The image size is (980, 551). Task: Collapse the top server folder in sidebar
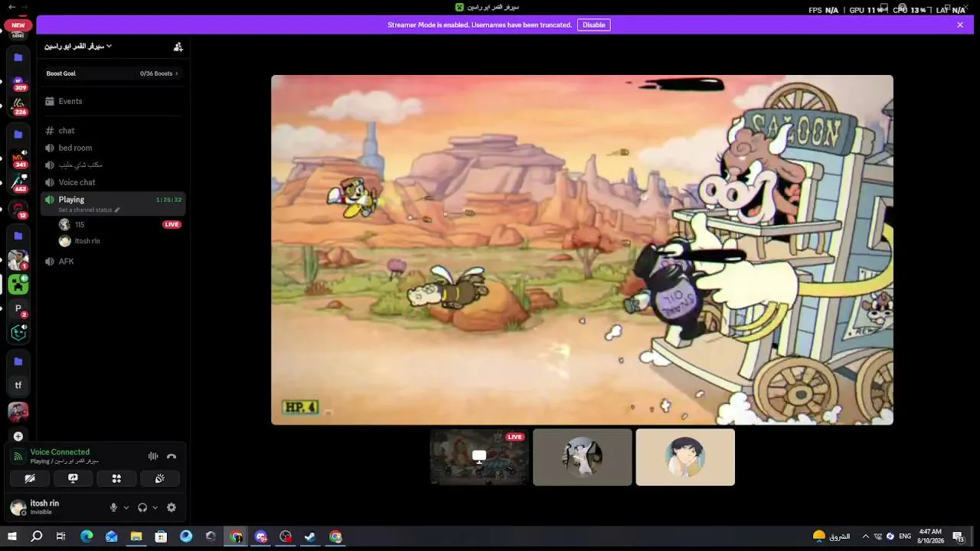18,57
